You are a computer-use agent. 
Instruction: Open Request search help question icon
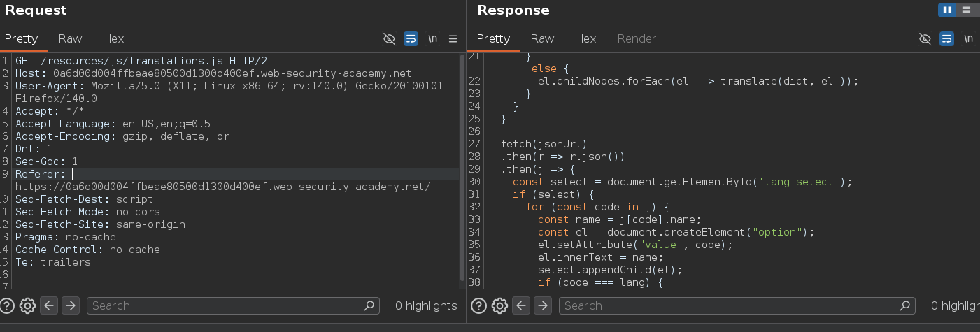click(x=8, y=305)
